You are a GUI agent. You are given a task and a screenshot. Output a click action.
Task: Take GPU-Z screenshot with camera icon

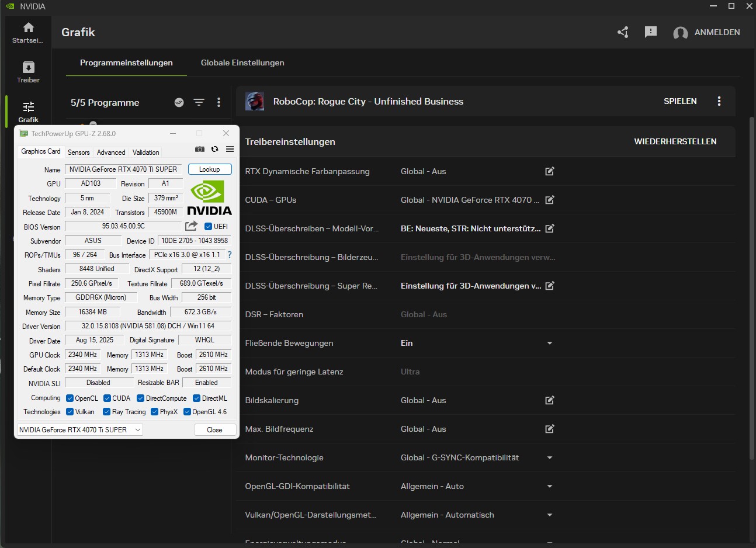pos(200,149)
